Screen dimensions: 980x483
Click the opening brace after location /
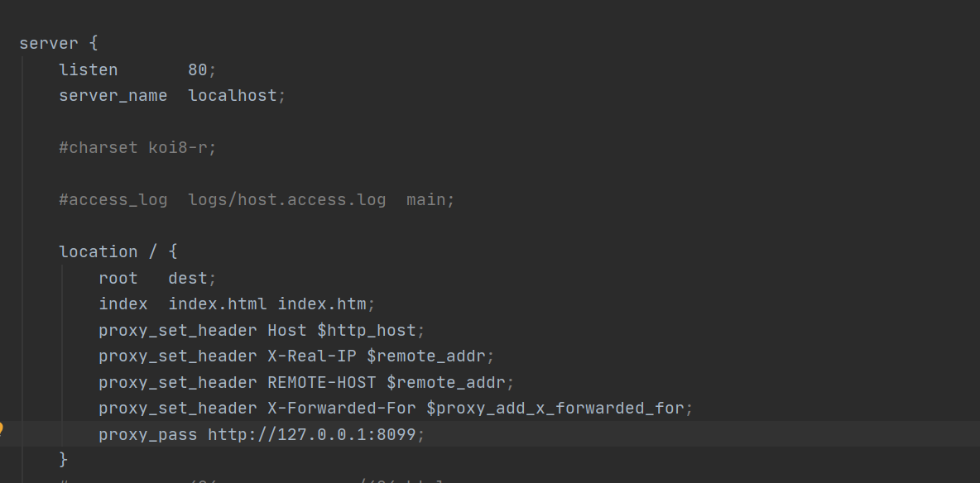pyautogui.click(x=173, y=251)
